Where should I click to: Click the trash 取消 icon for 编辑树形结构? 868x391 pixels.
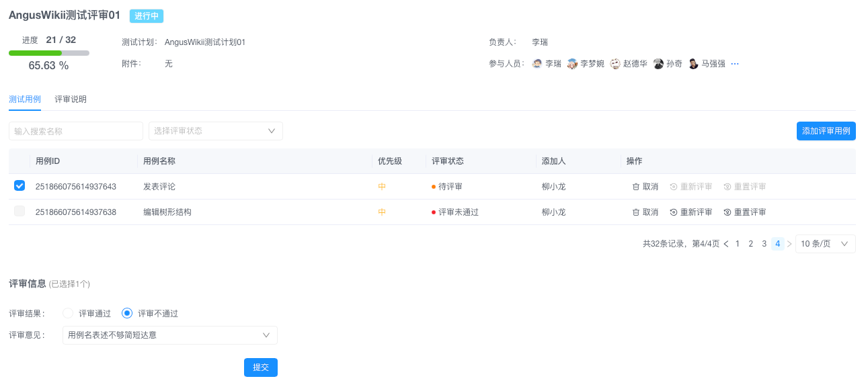tap(636, 212)
